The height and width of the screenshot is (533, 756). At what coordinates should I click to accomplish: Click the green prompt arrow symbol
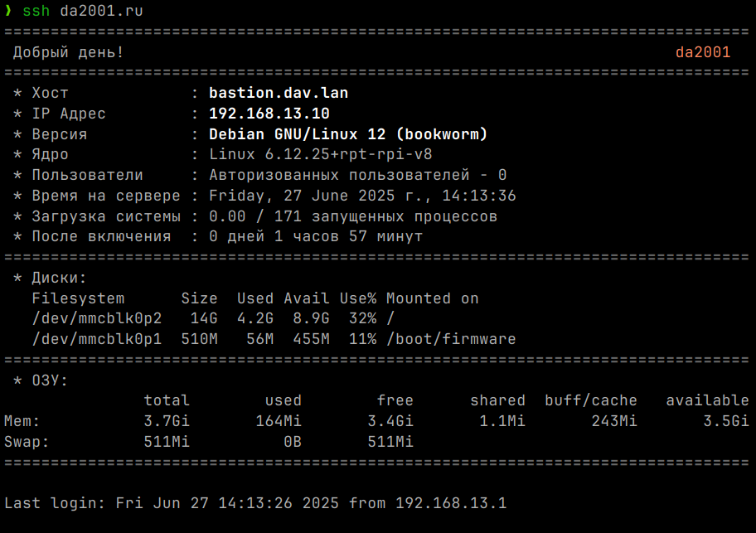point(8,12)
